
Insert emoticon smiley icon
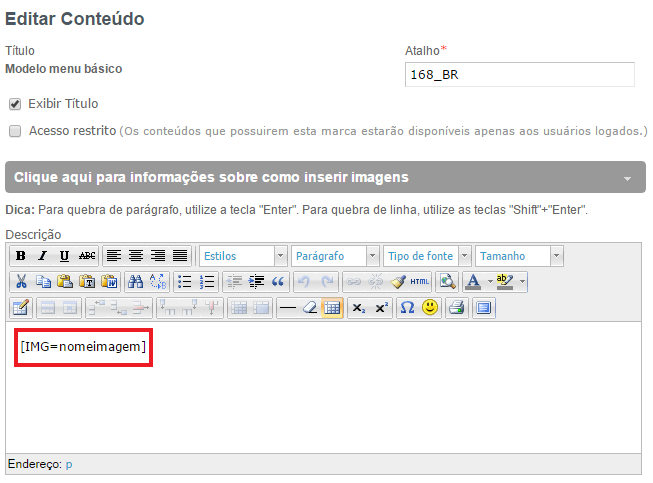(x=430, y=308)
